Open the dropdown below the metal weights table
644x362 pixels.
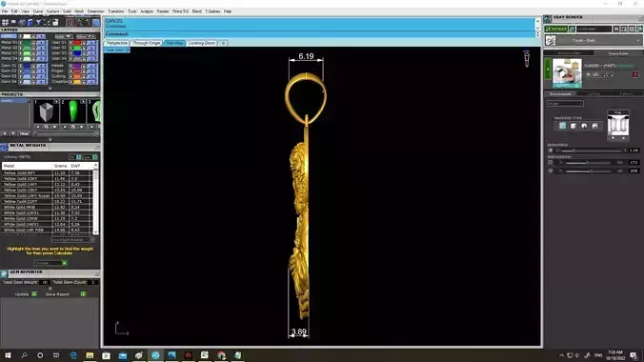[x=72, y=239]
